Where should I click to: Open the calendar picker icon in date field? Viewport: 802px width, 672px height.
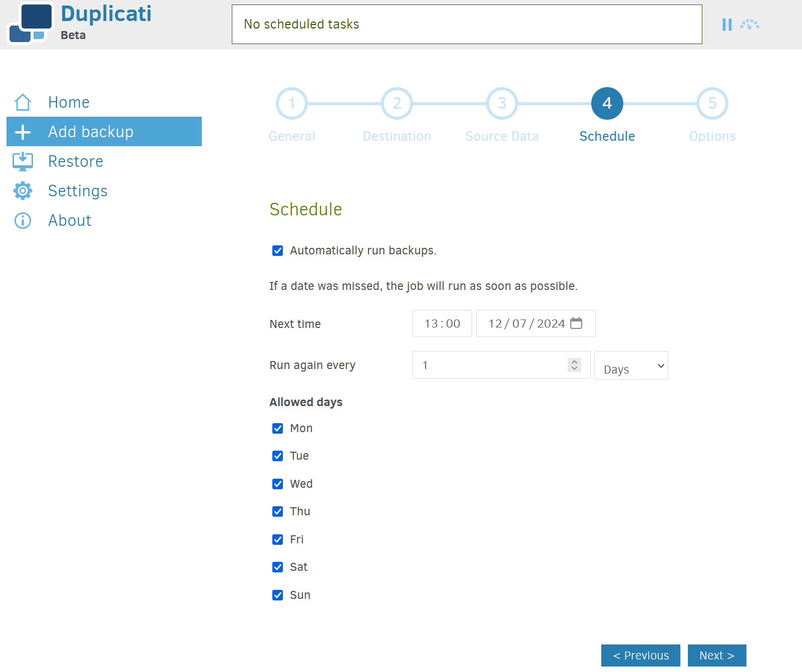point(576,323)
